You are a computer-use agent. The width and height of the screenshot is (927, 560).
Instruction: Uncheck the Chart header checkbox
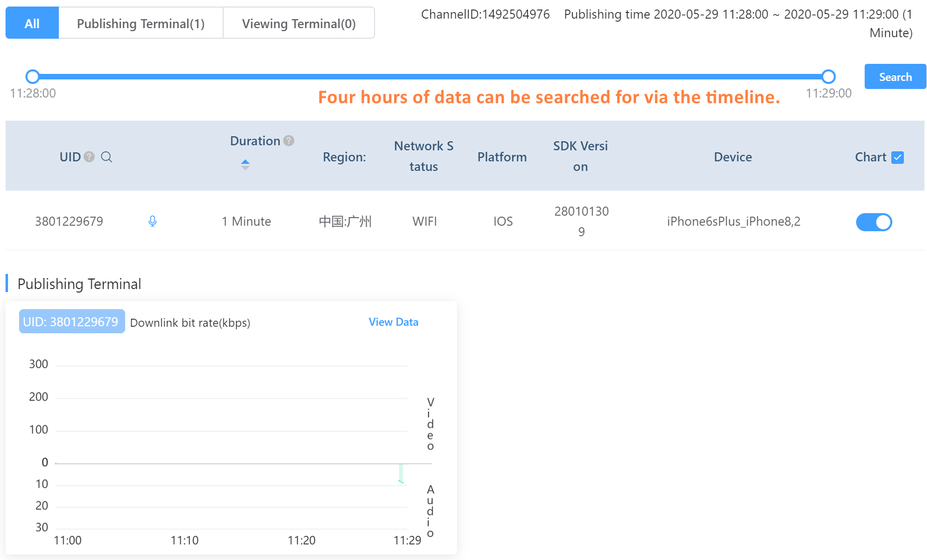coord(897,157)
